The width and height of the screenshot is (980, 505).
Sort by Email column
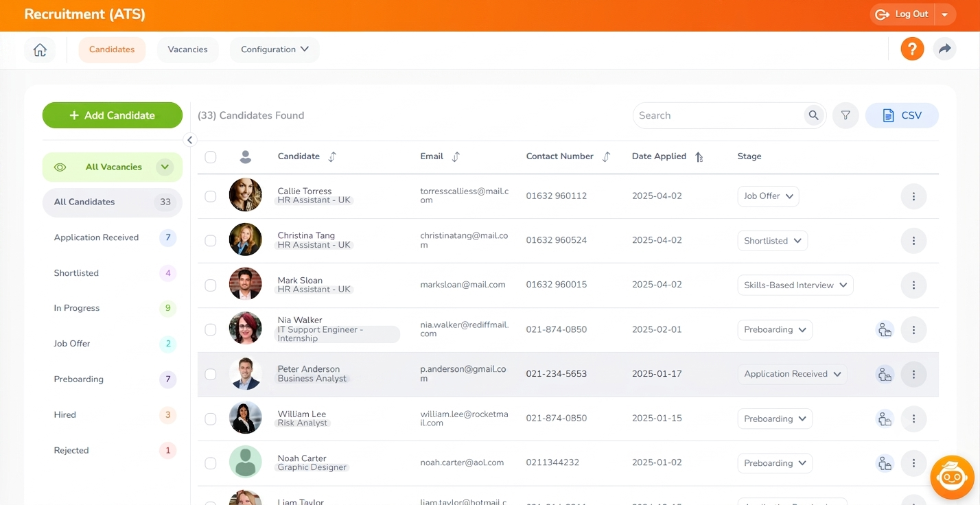[456, 156]
